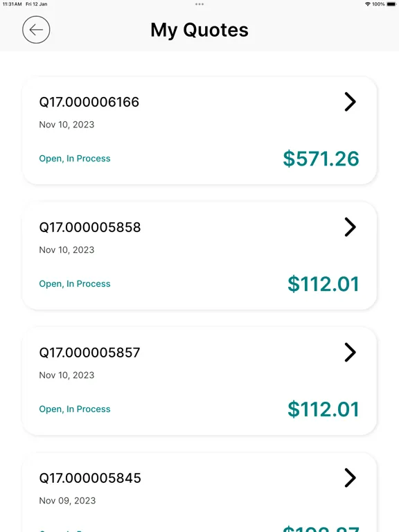
Task: Select quote number Q17.000005845
Action: (x=90, y=478)
